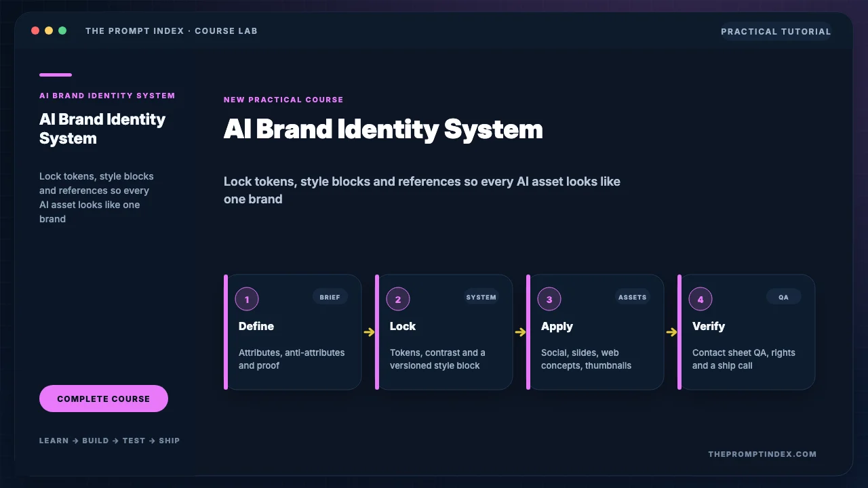This screenshot has height=488, width=868.
Task: Click 'Contact sheet QA, rights and a ship call'
Action: click(x=744, y=359)
